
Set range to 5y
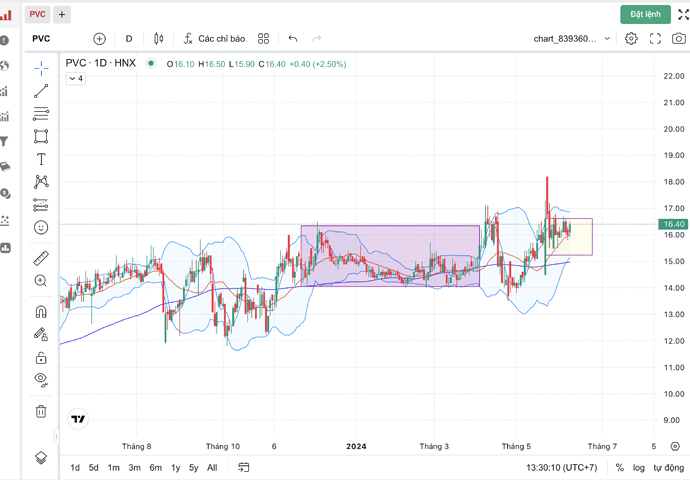click(x=194, y=468)
